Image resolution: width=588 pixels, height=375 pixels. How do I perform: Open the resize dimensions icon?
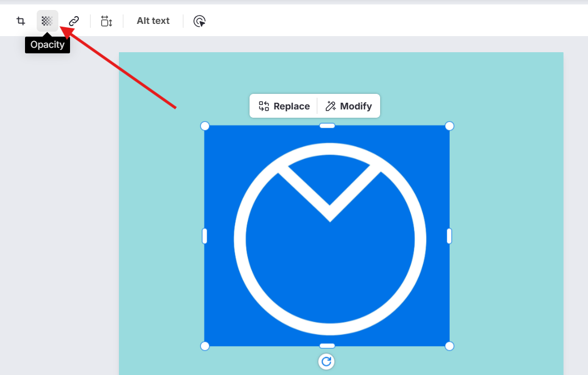coord(106,21)
